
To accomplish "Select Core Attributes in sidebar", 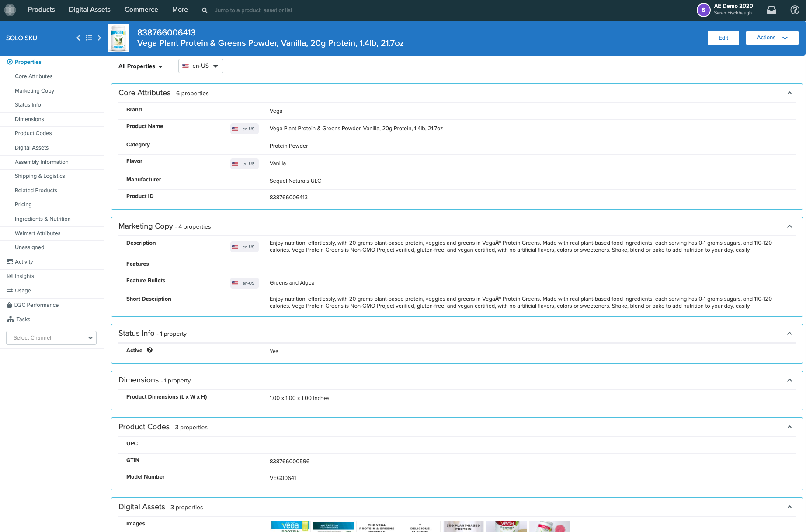I will coord(34,76).
